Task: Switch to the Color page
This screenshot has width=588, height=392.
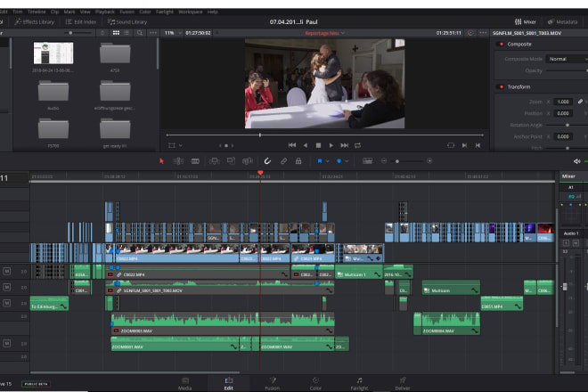Action: [315, 384]
